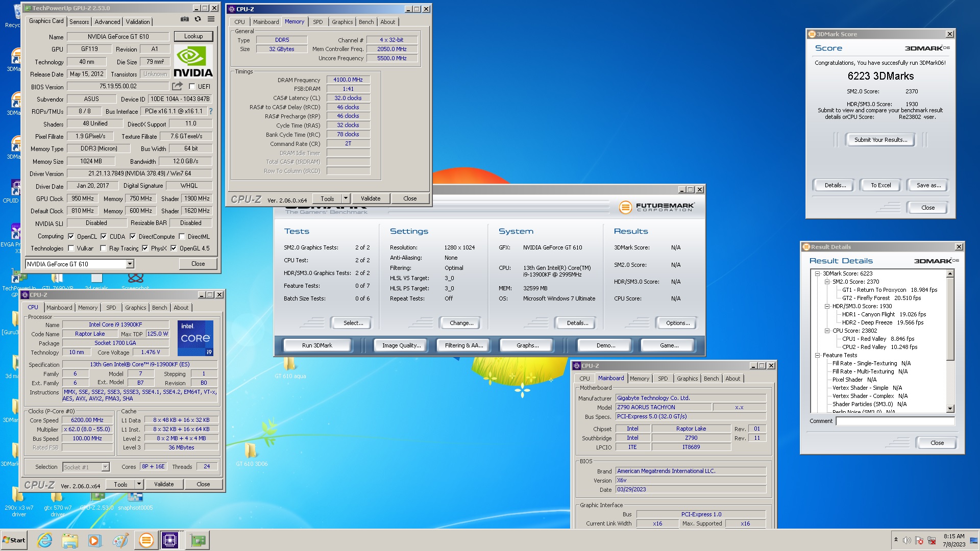The image size is (980, 551).
Task: Click the taskbar clock showing 8:15 AM
Action: [953, 540]
